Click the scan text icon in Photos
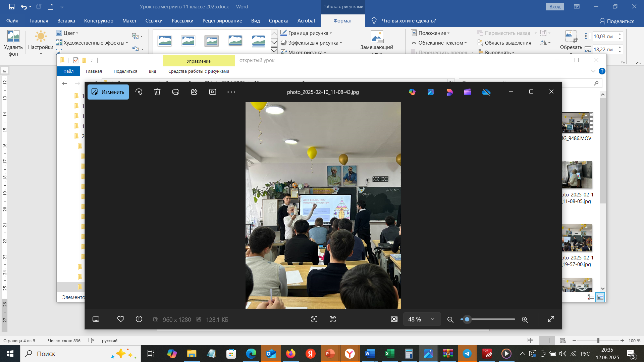 point(333,319)
